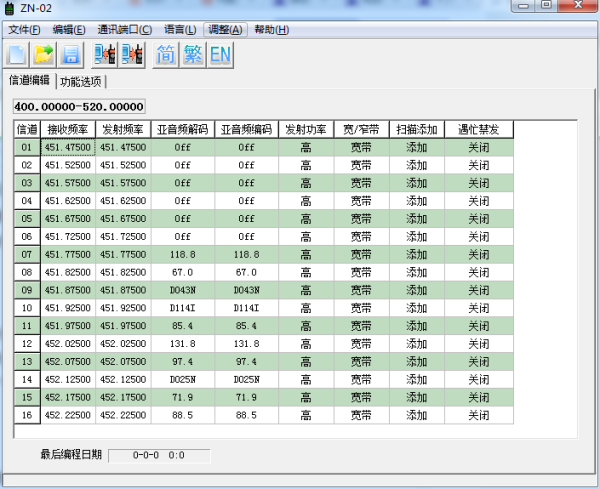
Task: Select channel 07 receive frequency 451.77500
Action: (69, 254)
